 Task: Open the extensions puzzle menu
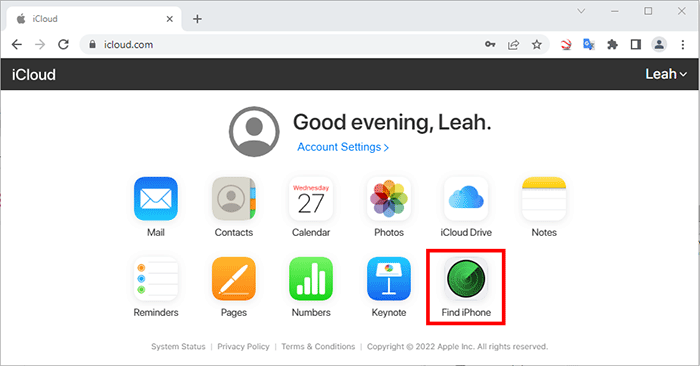coord(612,44)
